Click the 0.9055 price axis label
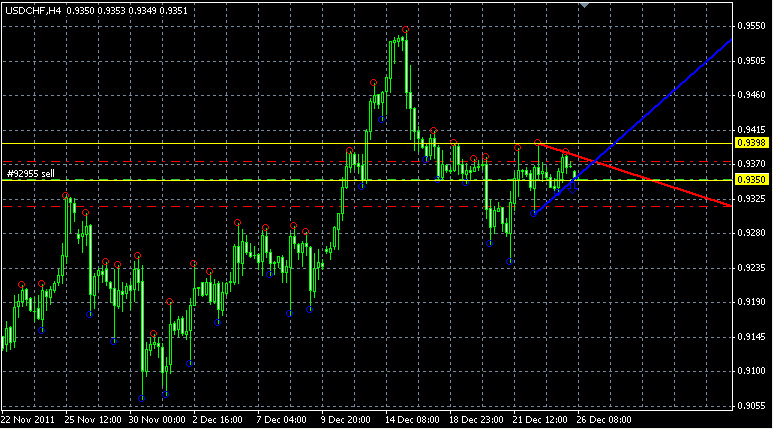This screenshot has height=429, width=773. coord(752,406)
